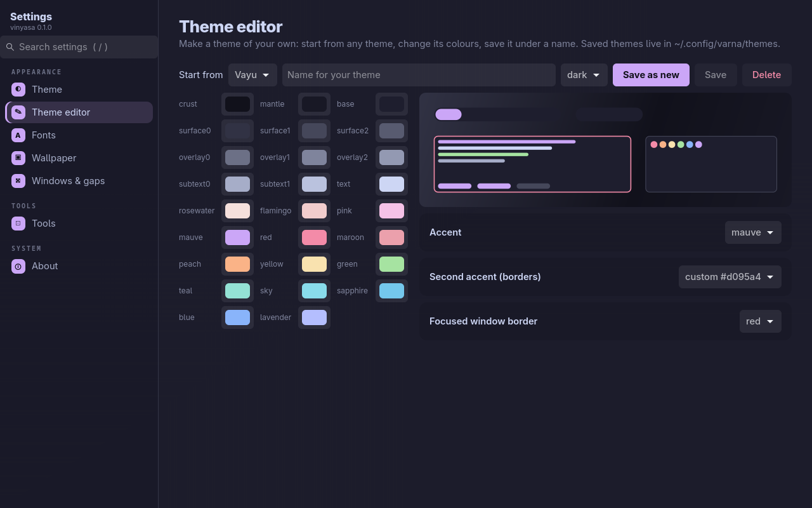This screenshot has height=508, width=812.
Task: Click the Windows & gaps icon
Action: coord(18,181)
